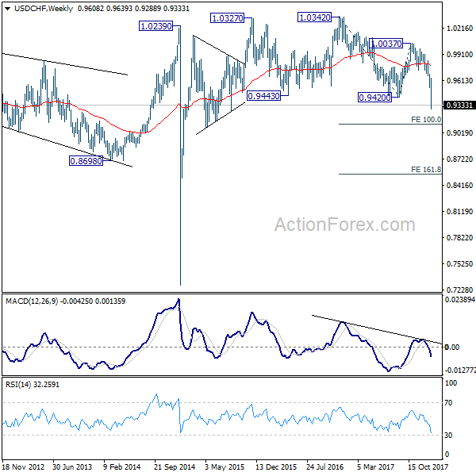The width and height of the screenshot is (476, 476).
Task: Click the RSI(14) 32.2591 indicator label
Action: coord(33,384)
